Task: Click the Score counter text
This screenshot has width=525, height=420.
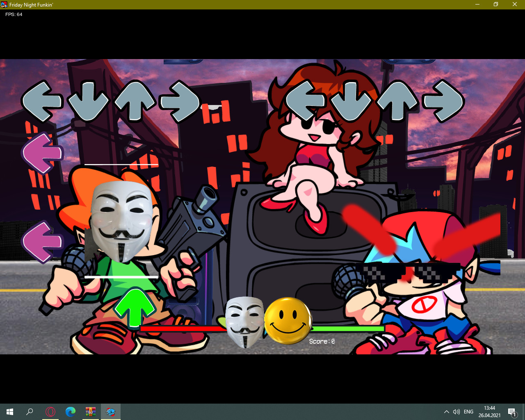Action: pos(322,341)
